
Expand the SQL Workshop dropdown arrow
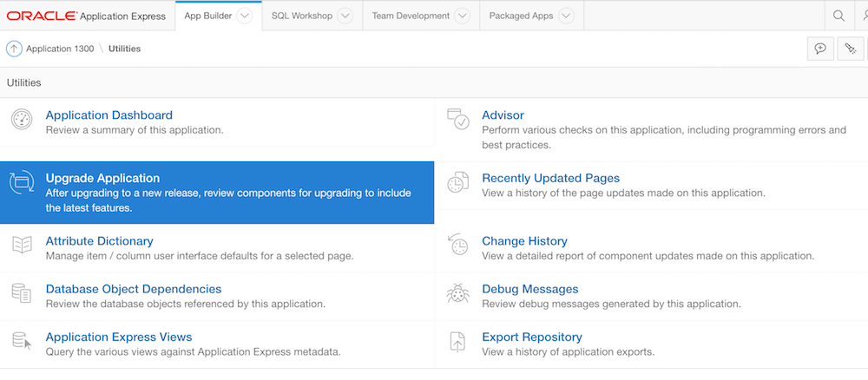point(345,16)
